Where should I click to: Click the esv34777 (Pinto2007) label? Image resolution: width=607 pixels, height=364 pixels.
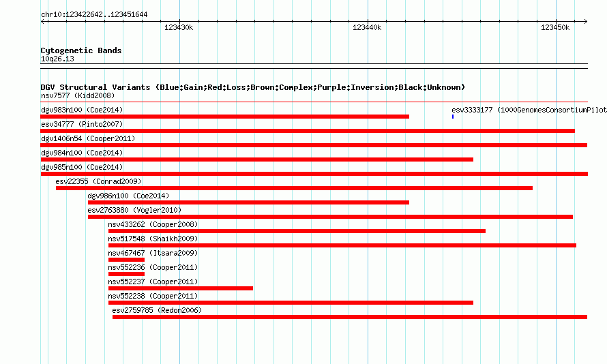[x=82, y=124]
